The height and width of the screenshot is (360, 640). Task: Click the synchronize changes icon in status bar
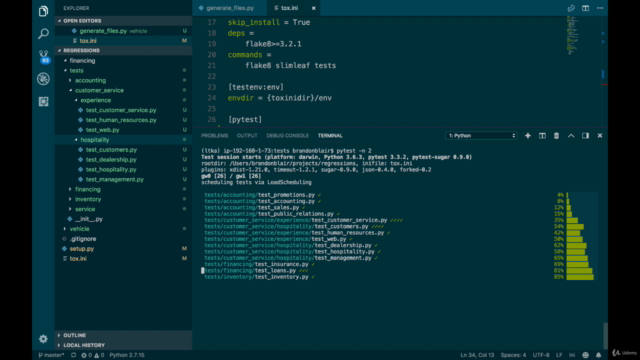73,355
